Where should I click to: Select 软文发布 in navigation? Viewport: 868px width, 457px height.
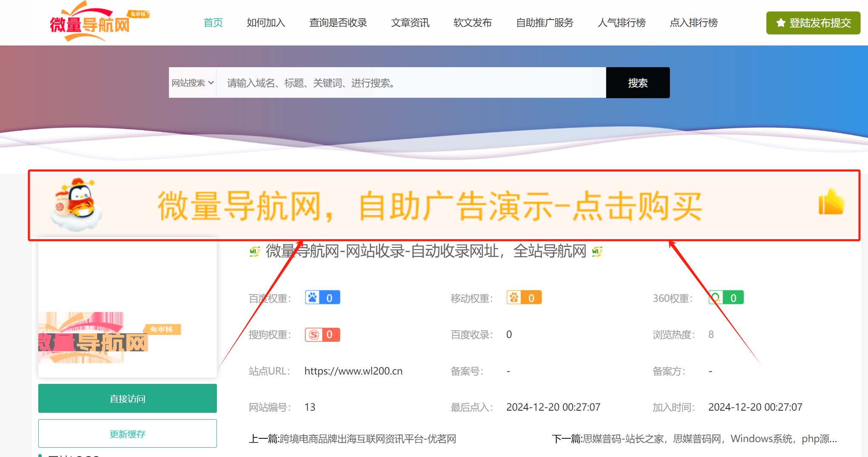pyautogui.click(x=473, y=23)
